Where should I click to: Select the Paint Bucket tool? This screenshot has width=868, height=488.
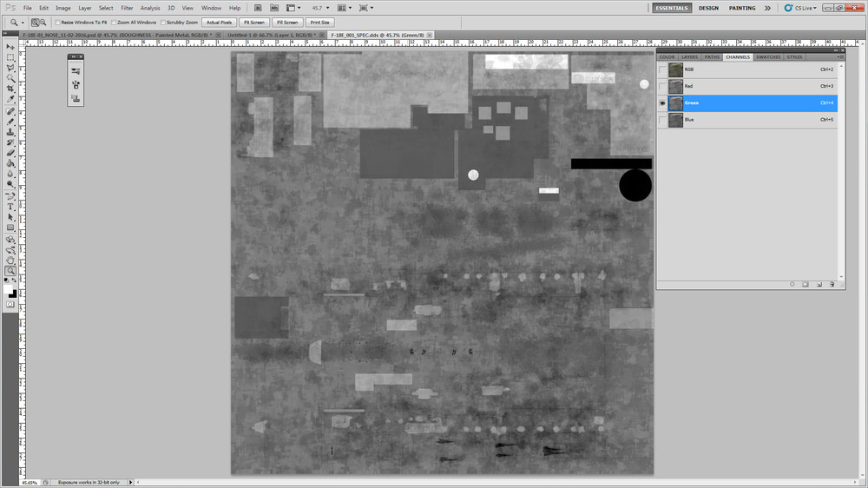pos(10,164)
